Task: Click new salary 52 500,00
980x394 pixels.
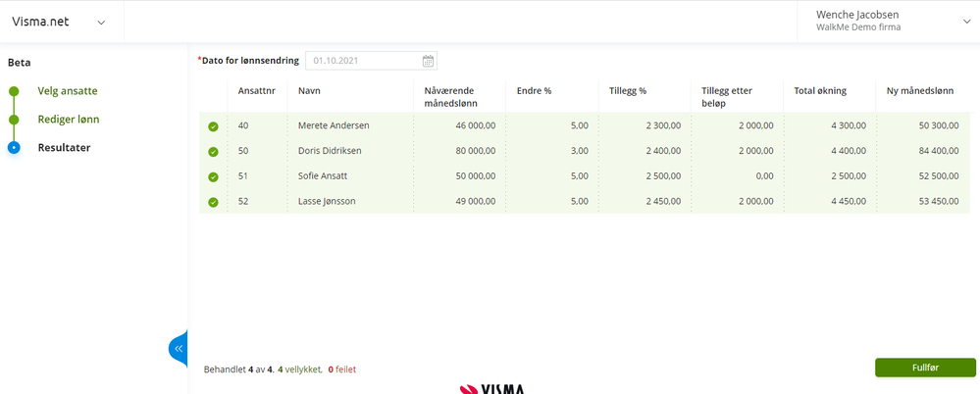Action: coord(938,176)
